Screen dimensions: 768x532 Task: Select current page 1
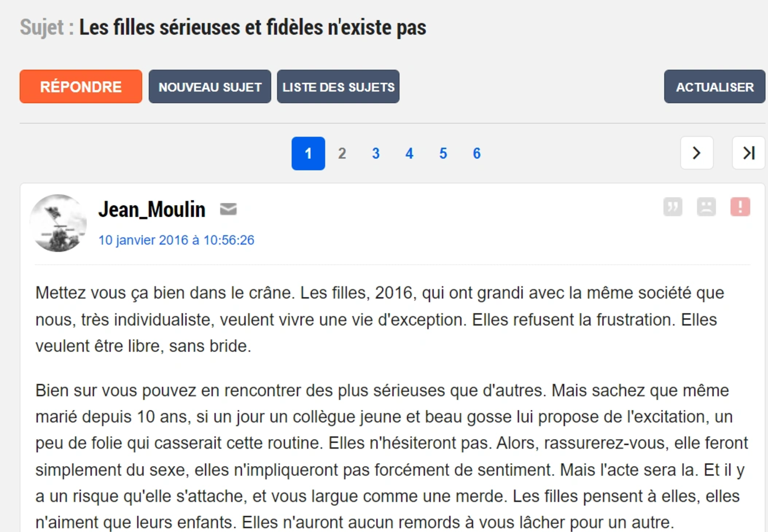coord(308,153)
